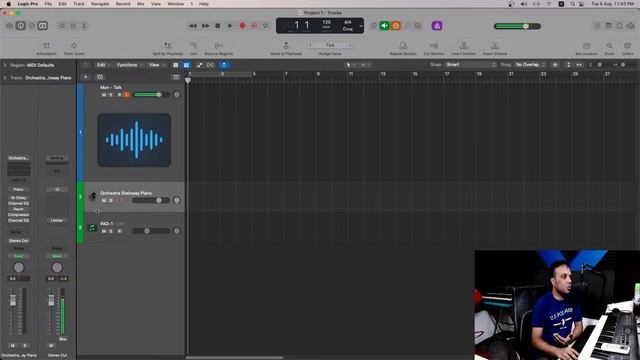Adjust the PAD-1 track volume slider

[x=151, y=231]
